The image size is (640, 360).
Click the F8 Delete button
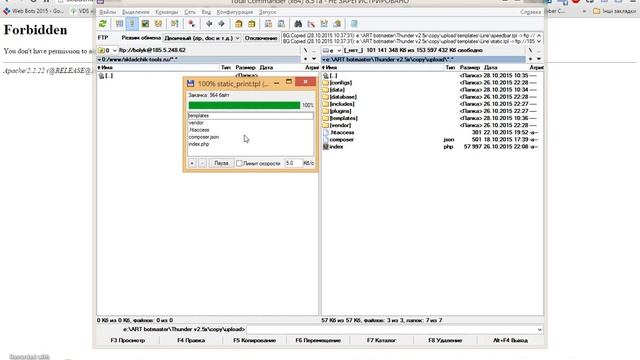445,340
